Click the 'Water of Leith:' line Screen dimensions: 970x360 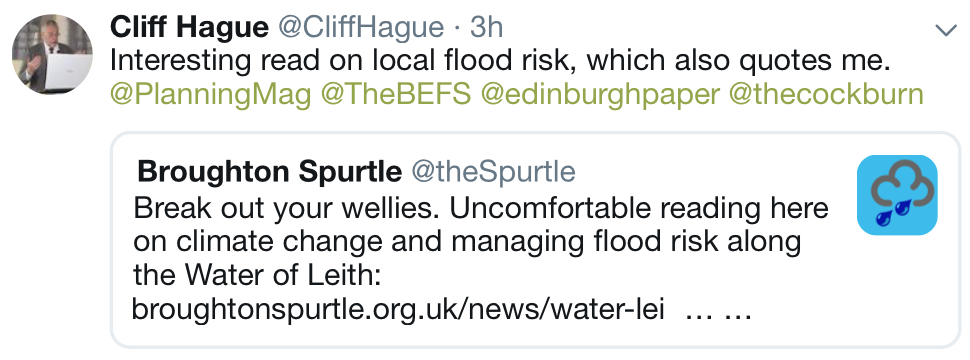[x=255, y=276]
